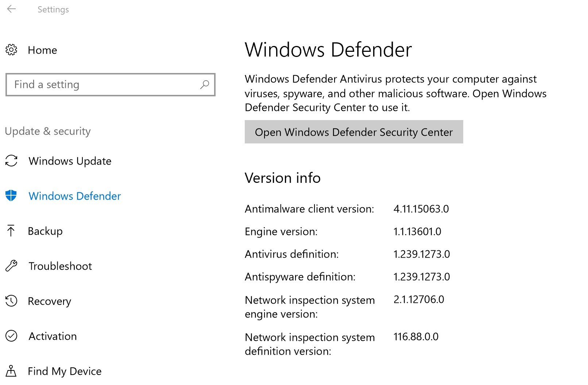Image resolution: width=588 pixels, height=385 pixels.
Task: Click the Settings title text
Action: pos(53,9)
